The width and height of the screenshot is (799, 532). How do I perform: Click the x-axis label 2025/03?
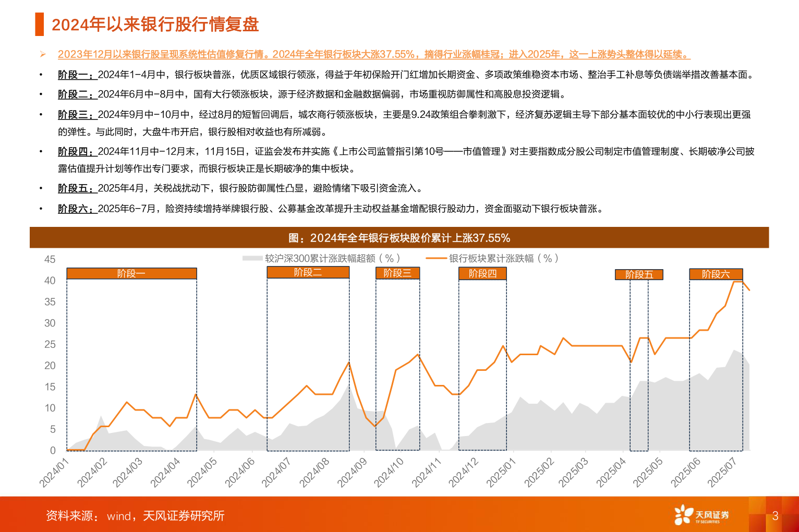573,473
